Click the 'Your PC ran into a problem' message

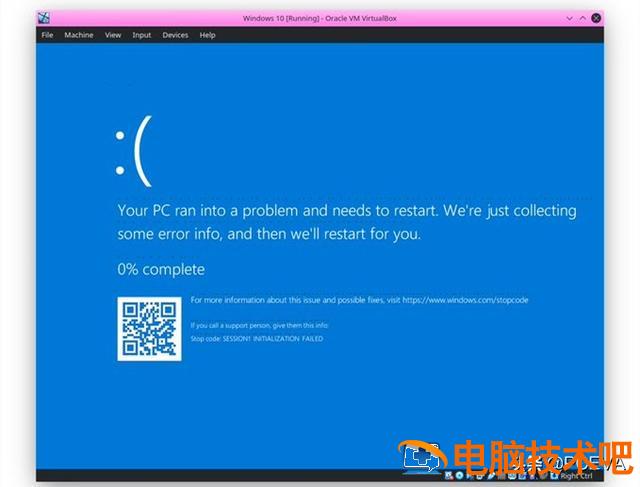click(x=347, y=222)
